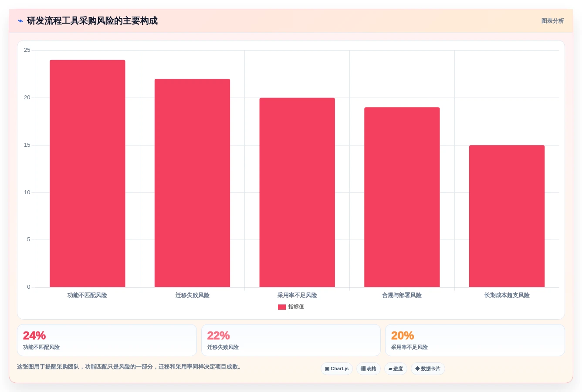Click the footer note about 采购团队

point(129,367)
